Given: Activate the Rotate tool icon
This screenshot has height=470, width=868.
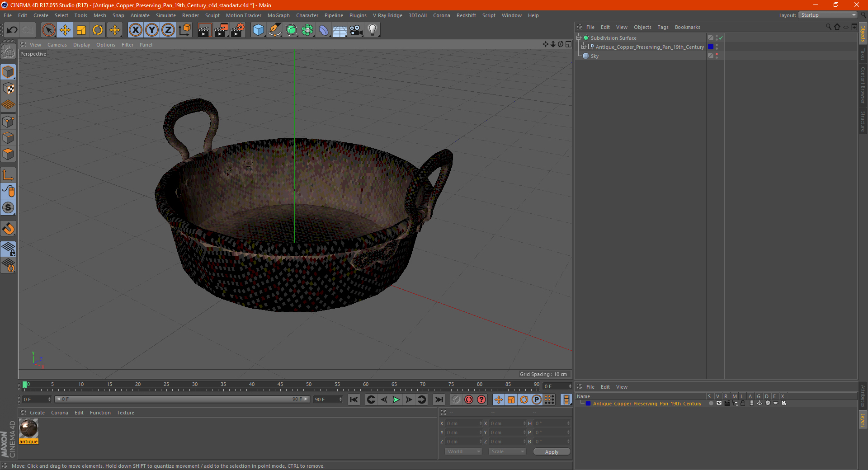Looking at the screenshot, I should click(98, 30).
